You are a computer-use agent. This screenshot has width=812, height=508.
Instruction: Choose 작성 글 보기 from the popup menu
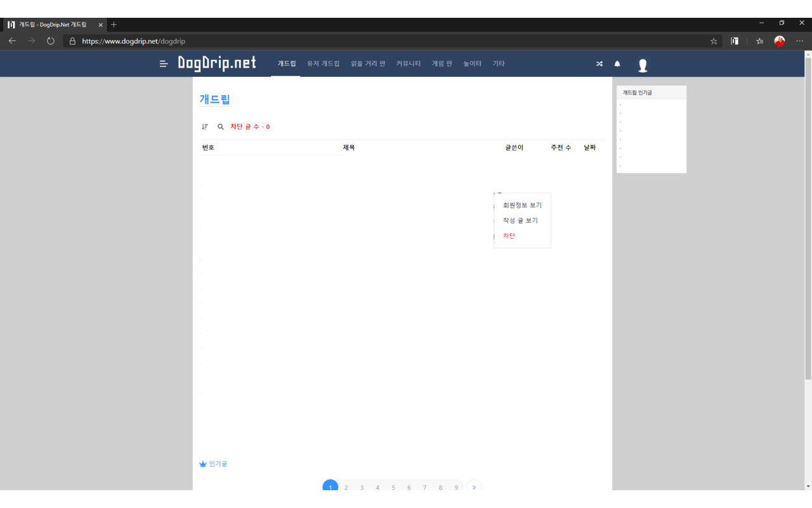tap(520, 220)
